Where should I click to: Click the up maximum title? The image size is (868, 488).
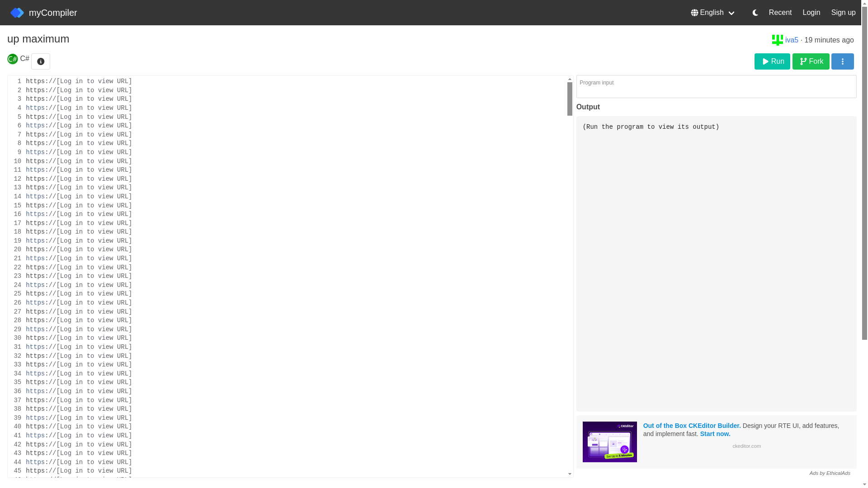(x=38, y=39)
